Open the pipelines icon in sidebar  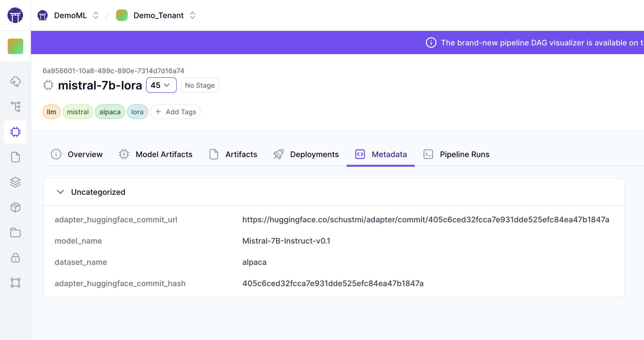coord(15,107)
